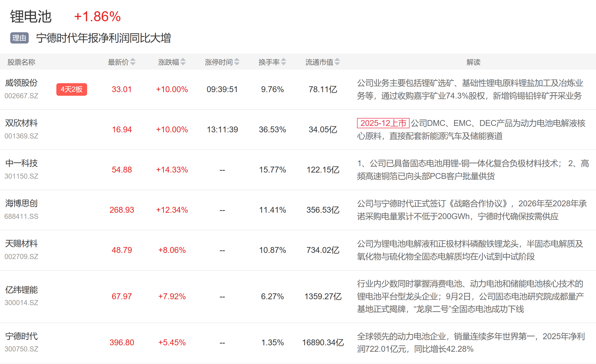Viewport: 596px width, 364px height.
Task: Sort by 换手率 column arrow icon
Action: pos(283,62)
